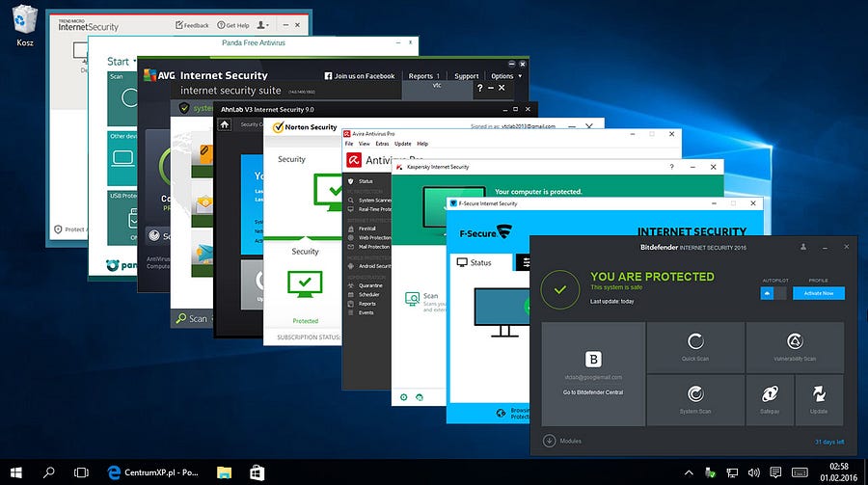Viewport: 868px width, 485px height.
Task: Click Get Help in Trend Micro
Action: [x=233, y=25]
